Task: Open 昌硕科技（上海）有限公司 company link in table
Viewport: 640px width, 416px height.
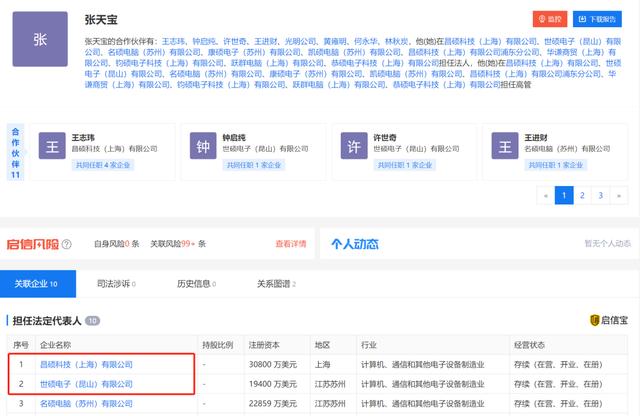Action: point(86,365)
